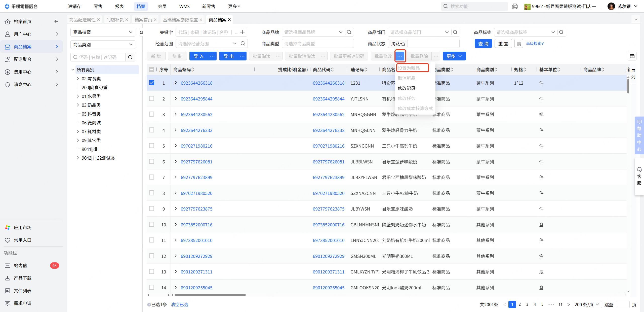Open the 200 条/页 page size dropdown
The height and width of the screenshot is (312, 644).
click(x=587, y=304)
